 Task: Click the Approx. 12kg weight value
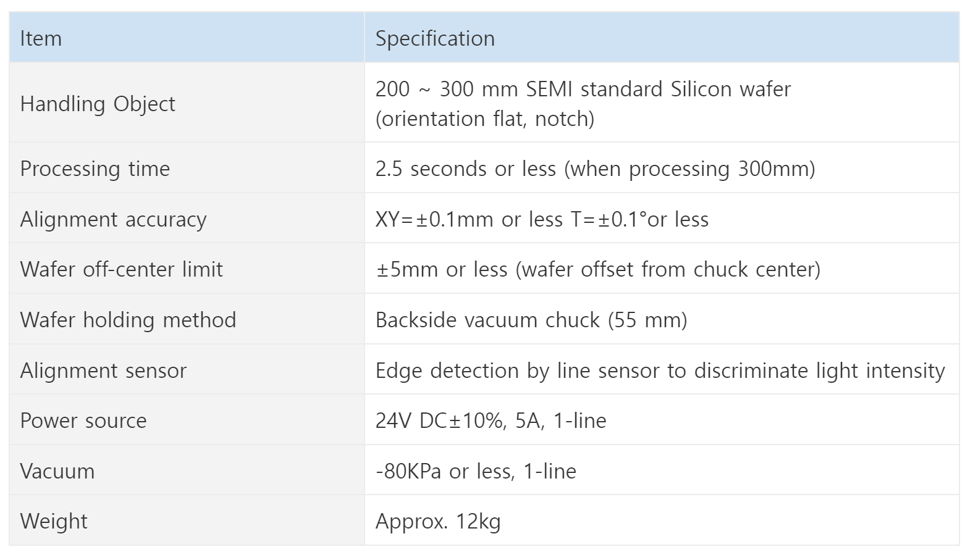click(438, 521)
